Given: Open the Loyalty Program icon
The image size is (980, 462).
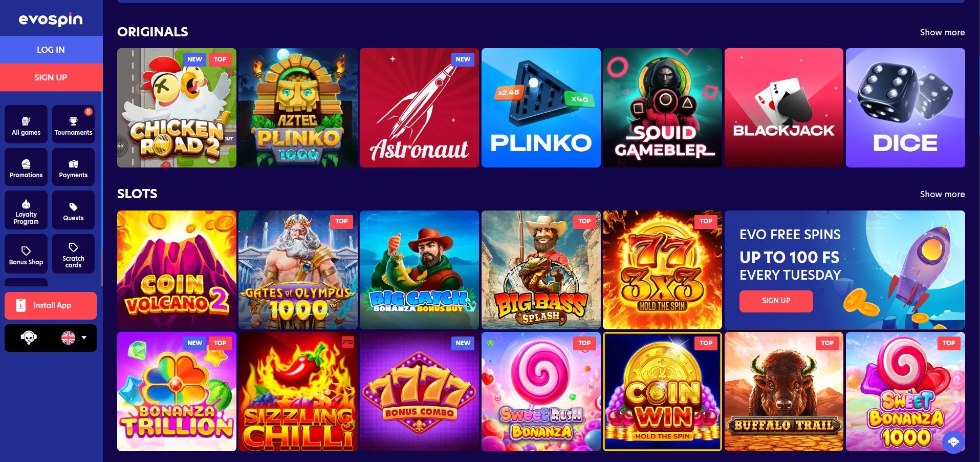Looking at the screenshot, I should 26,204.
